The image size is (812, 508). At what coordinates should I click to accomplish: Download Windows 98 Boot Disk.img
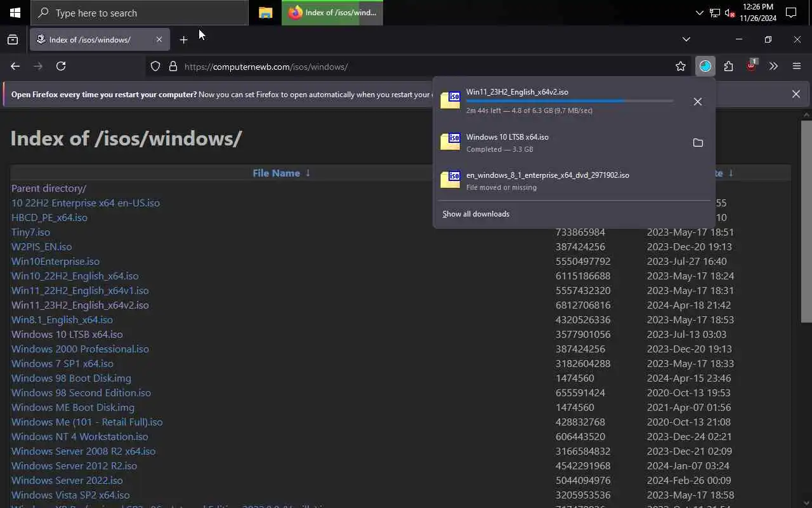click(71, 378)
